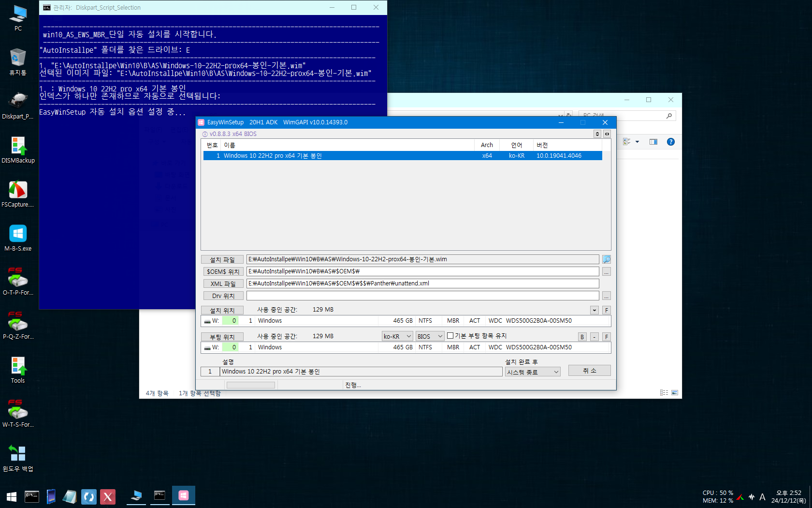This screenshot has width=812, height=508.
Task: Expand the install location dropdown arrow
Action: [x=594, y=310]
